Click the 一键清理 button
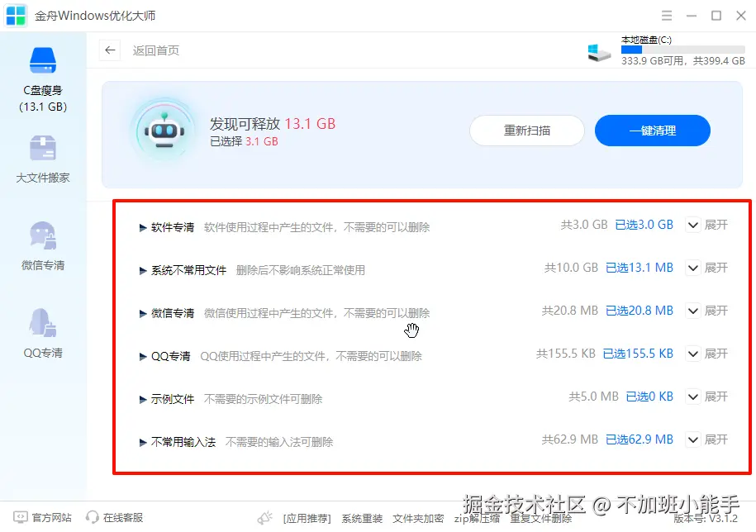The width and height of the screenshot is (756, 532). tap(653, 131)
